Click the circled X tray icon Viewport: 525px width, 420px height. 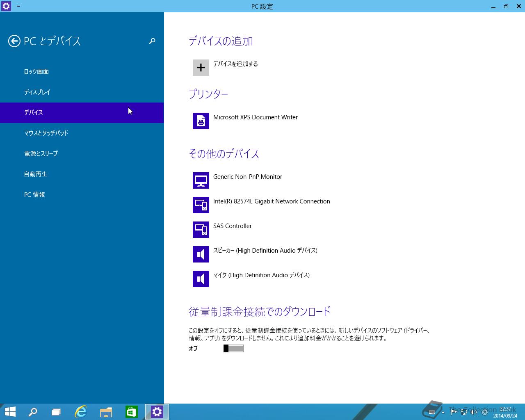coord(484,412)
